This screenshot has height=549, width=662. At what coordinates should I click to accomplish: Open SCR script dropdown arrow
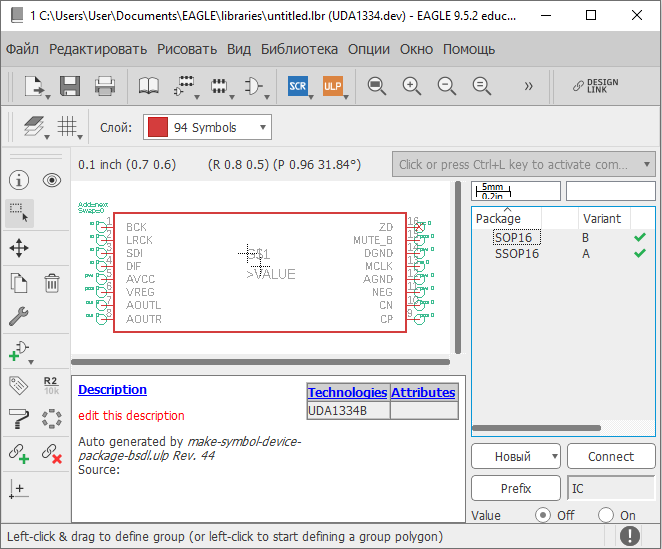(311, 97)
